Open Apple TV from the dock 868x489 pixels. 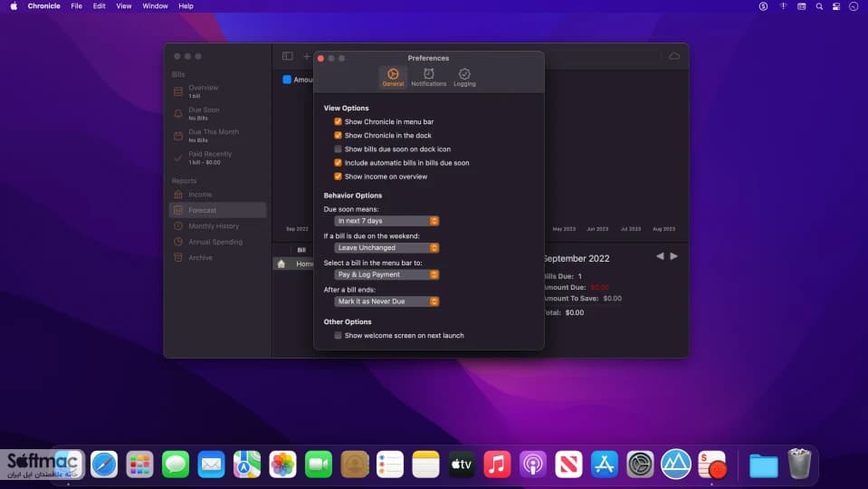[x=461, y=464]
